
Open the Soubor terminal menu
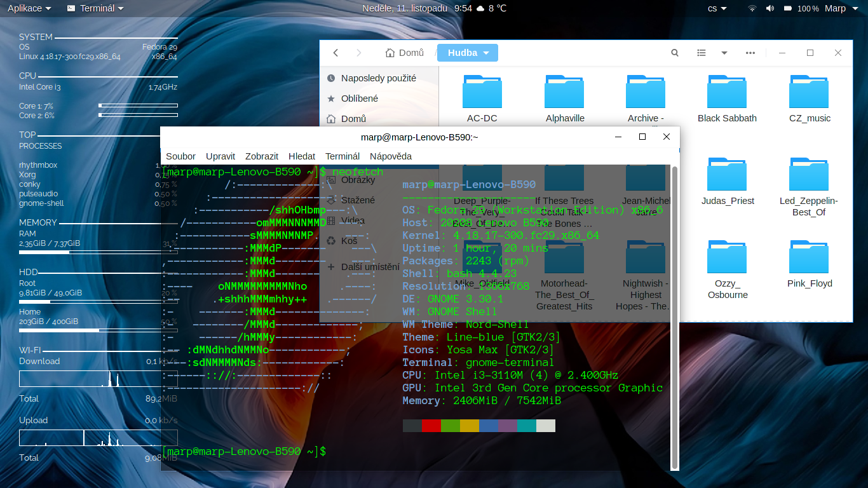click(x=180, y=156)
